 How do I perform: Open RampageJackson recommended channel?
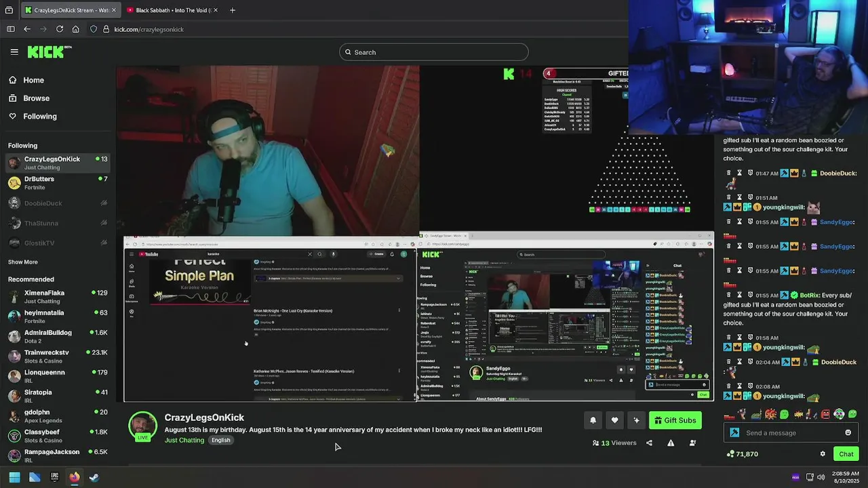click(x=58, y=455)
